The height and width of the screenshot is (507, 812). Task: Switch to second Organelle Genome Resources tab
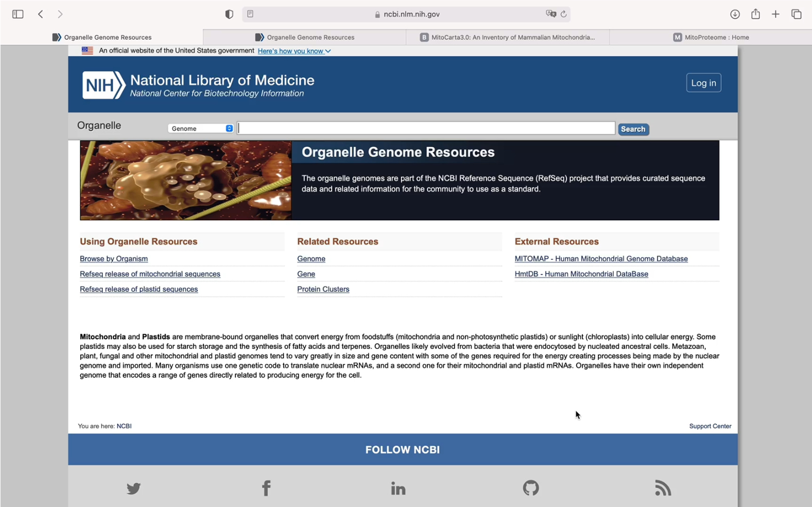pos(305,37)
